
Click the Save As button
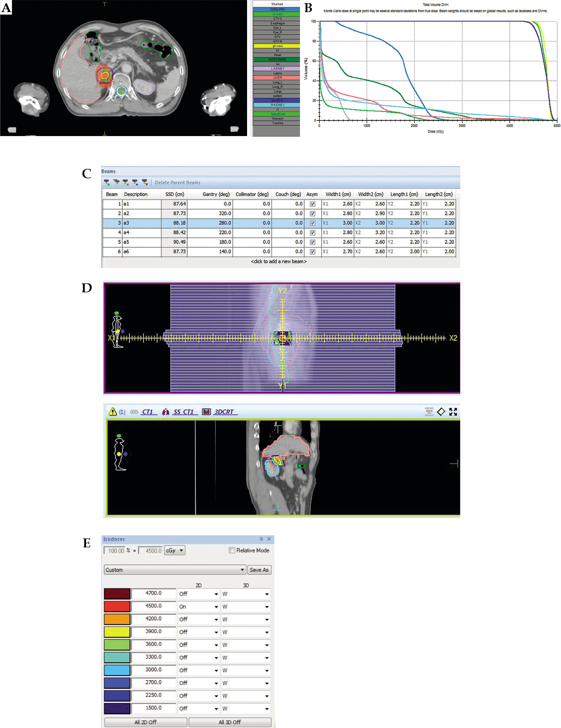259,570
